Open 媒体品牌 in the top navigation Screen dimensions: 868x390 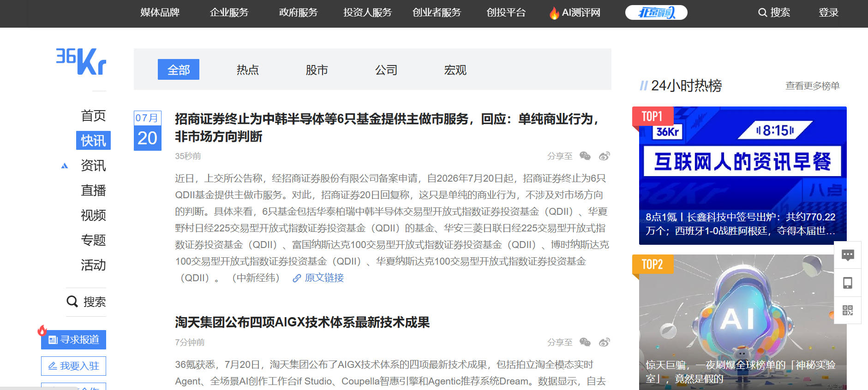[x=160, y=12]
